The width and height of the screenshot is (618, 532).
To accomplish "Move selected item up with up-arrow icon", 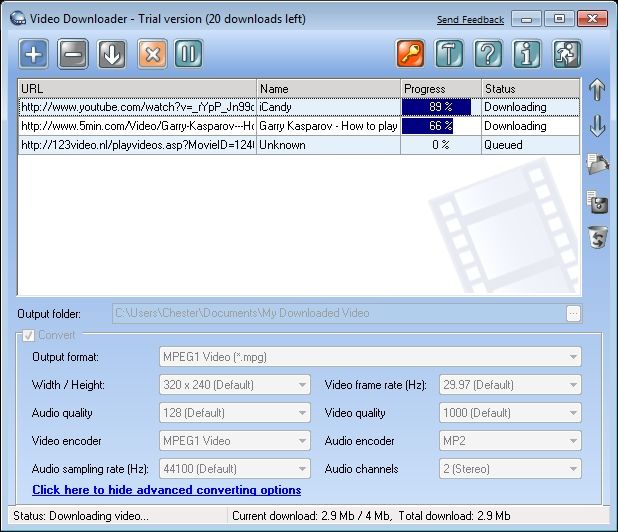I will pos(597,89).
